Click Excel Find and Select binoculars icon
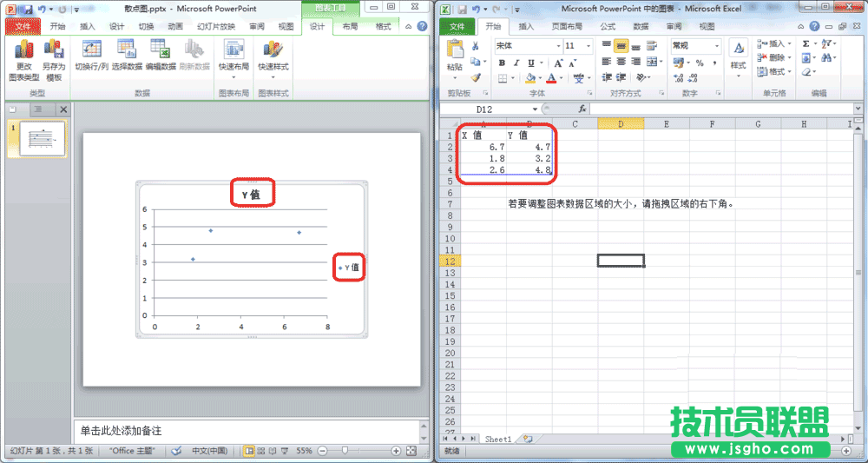868x463 pixels. coord(827,57)
